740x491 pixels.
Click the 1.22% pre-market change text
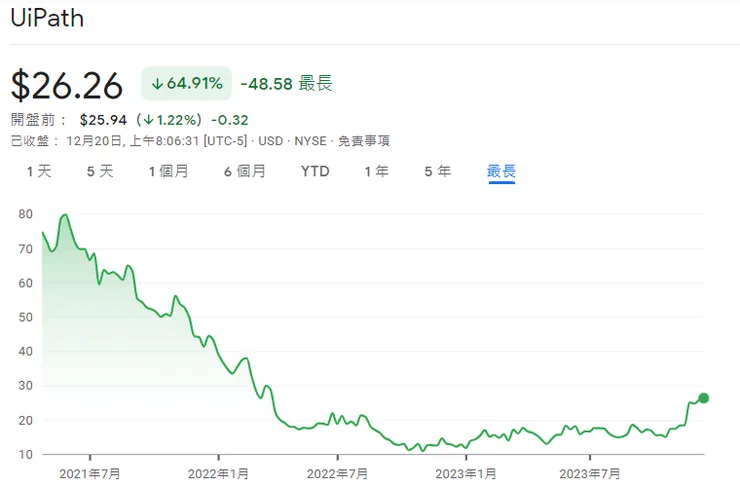point(170,120)
